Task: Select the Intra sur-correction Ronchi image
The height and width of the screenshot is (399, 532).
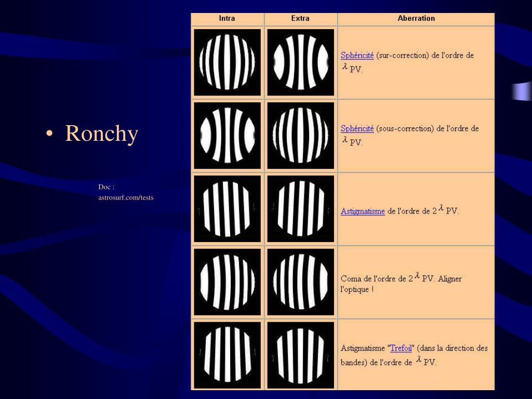Action: tap(228, 62)
